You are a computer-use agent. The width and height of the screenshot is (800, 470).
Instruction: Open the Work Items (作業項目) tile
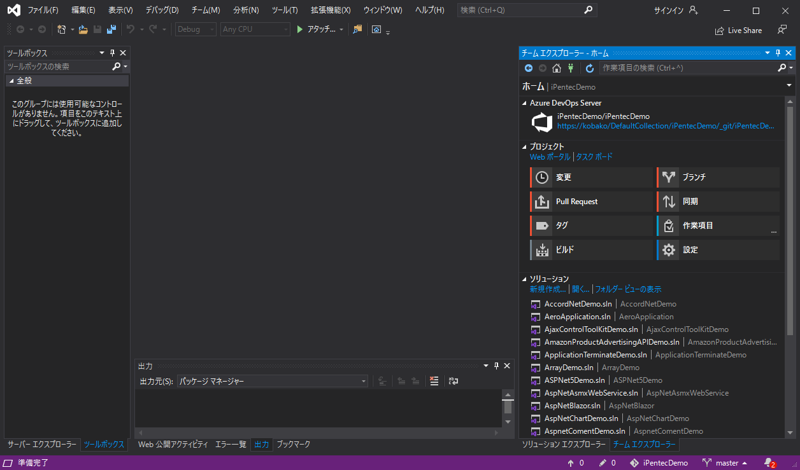coord(718,226)
